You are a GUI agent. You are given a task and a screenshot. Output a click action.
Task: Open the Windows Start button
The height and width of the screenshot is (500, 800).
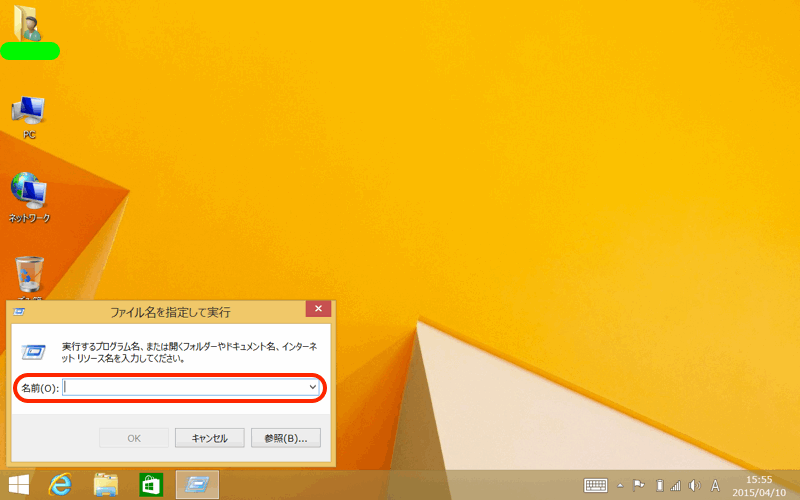(x=19, y=485)
